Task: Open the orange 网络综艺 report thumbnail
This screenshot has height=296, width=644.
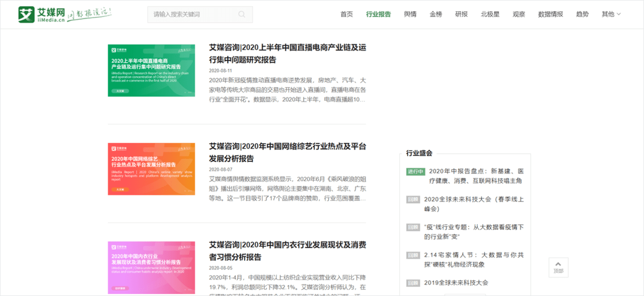Action: [152, 169]
